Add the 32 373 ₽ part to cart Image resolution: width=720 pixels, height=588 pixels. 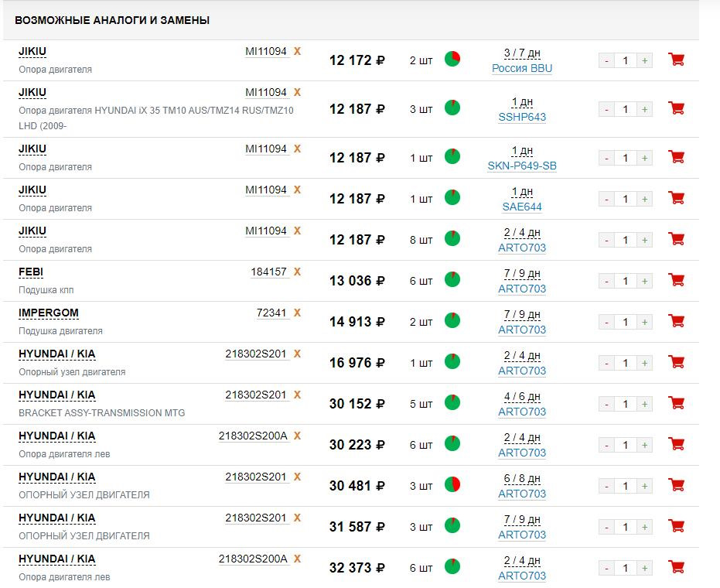(x=677, y=567)
